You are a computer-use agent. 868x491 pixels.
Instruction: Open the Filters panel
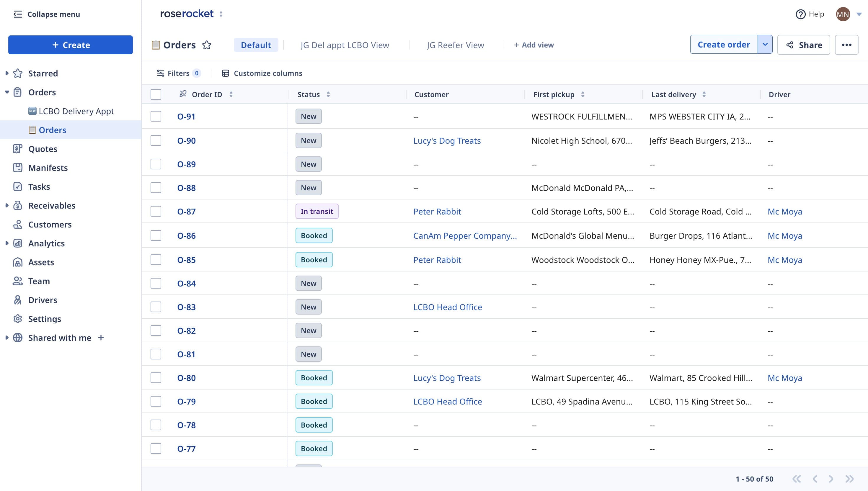pyautogui.click(x=179, y=73)
